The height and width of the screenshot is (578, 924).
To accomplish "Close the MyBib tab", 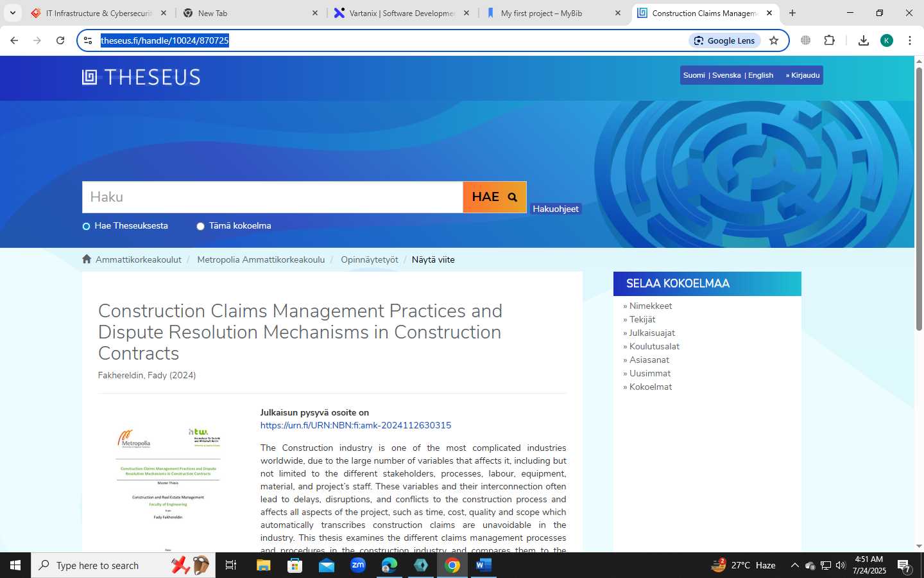I will click(618, 13).
